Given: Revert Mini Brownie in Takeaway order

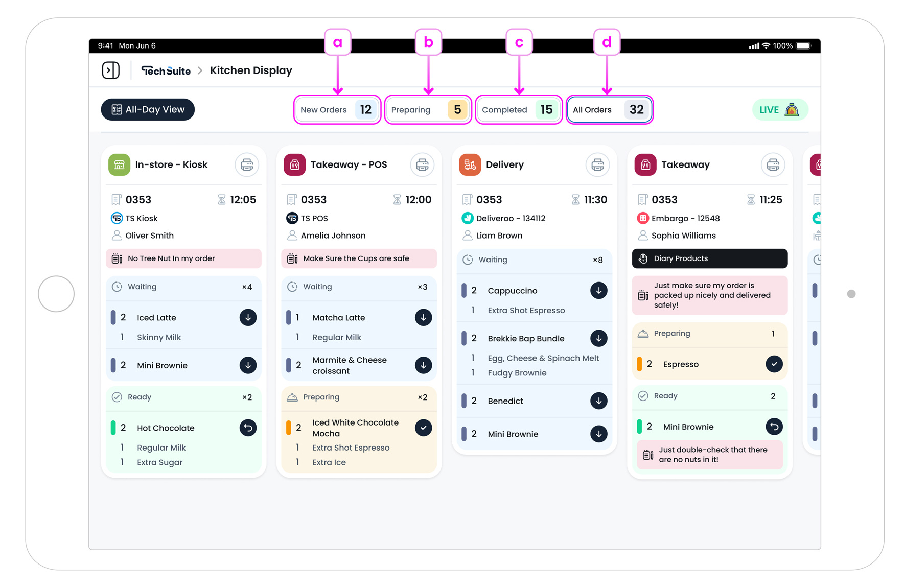Looking at the screenshot, I should (774, 427).
